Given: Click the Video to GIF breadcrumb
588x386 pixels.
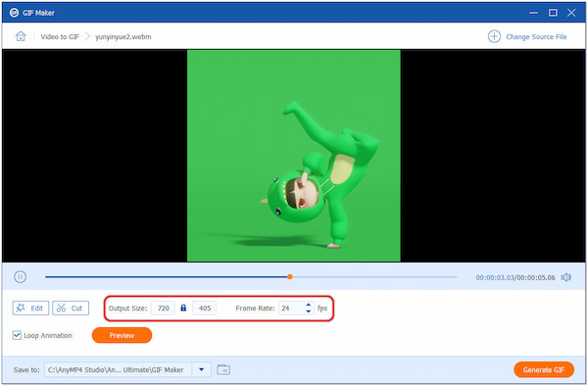Looking at the screenshot, I should (60, 36).
